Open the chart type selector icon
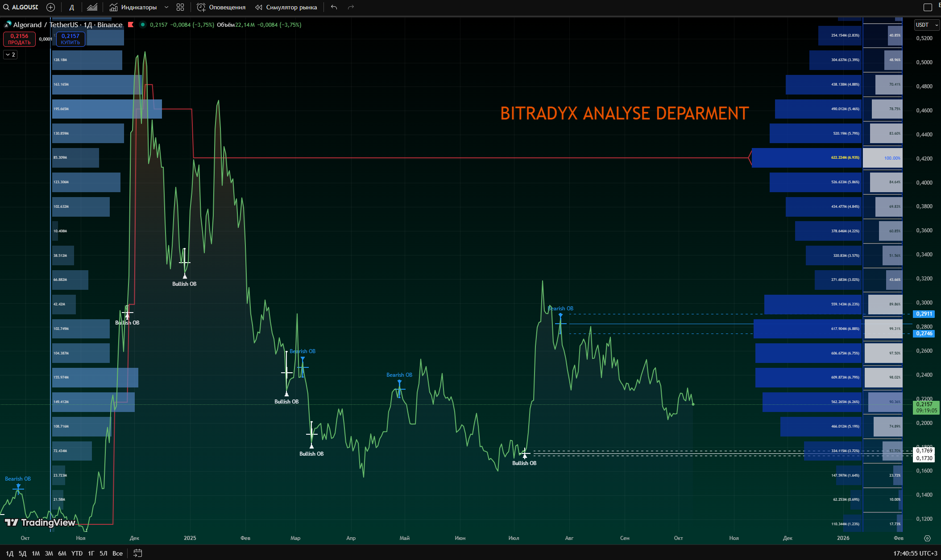The height and width of the screenshot is (560, 941). pos(92,7)
